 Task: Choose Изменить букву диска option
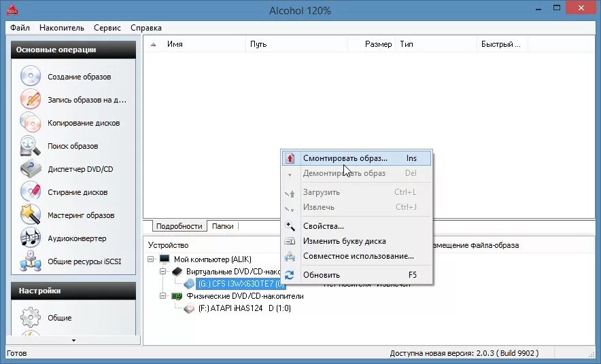pos(356,241)
